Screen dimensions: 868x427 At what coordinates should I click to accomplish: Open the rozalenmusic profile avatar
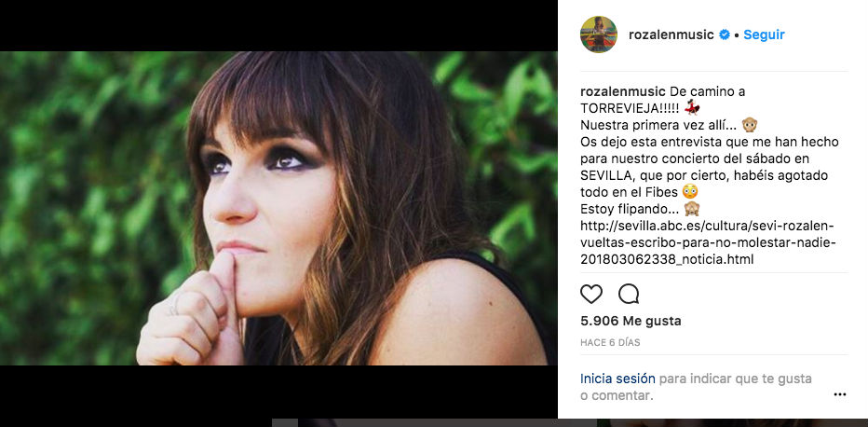point(599,34)
